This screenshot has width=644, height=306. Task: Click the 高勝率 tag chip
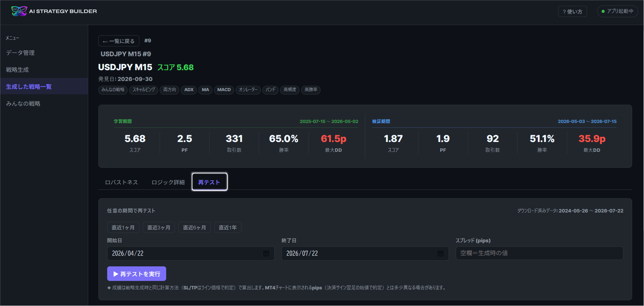pos(311,90)
